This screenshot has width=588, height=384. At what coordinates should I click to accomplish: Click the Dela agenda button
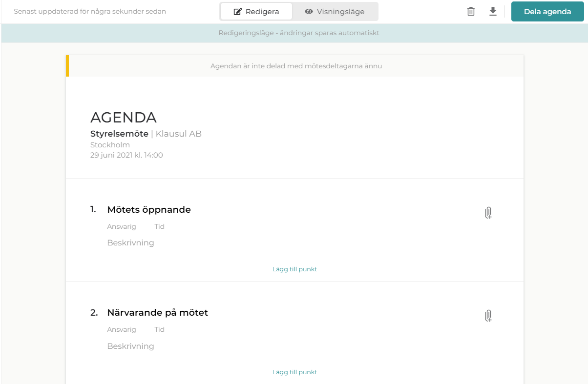click(547, 12)
